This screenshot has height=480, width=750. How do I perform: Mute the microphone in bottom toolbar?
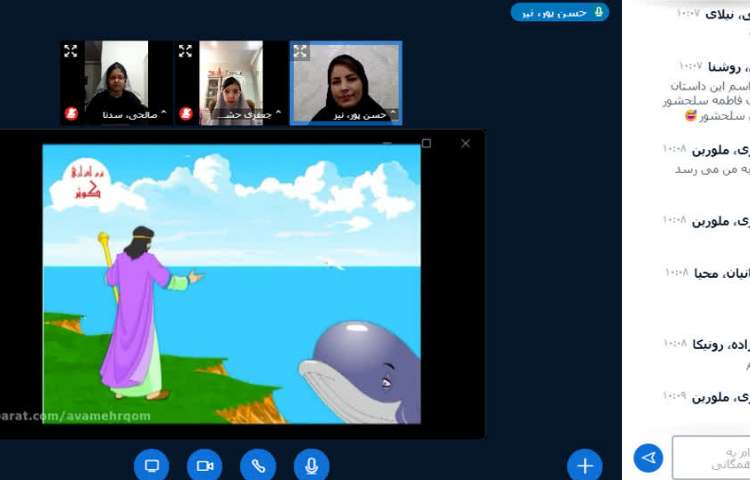311,466
